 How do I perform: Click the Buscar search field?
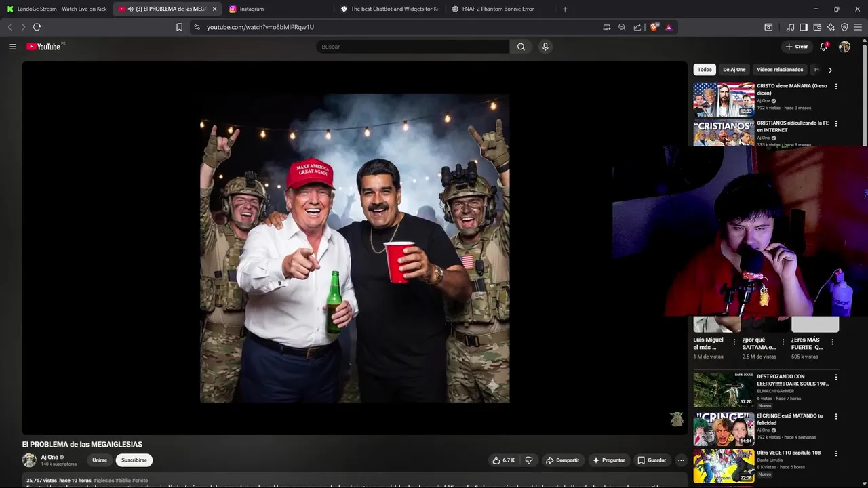pos(412,47)
